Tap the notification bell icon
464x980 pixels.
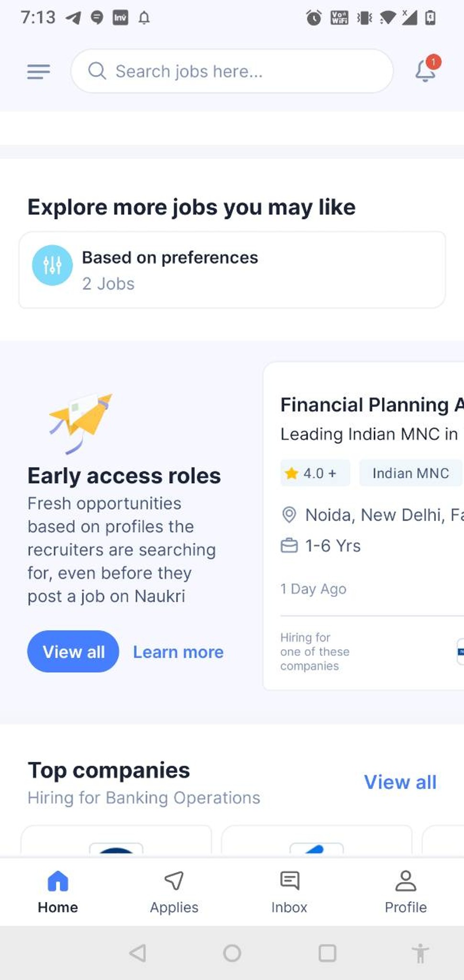click(425, 71)
